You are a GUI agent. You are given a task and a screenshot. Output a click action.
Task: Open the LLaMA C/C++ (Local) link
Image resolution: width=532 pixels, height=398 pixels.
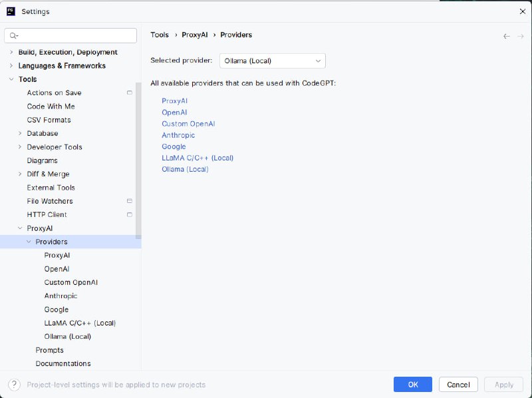click(198, 158)
